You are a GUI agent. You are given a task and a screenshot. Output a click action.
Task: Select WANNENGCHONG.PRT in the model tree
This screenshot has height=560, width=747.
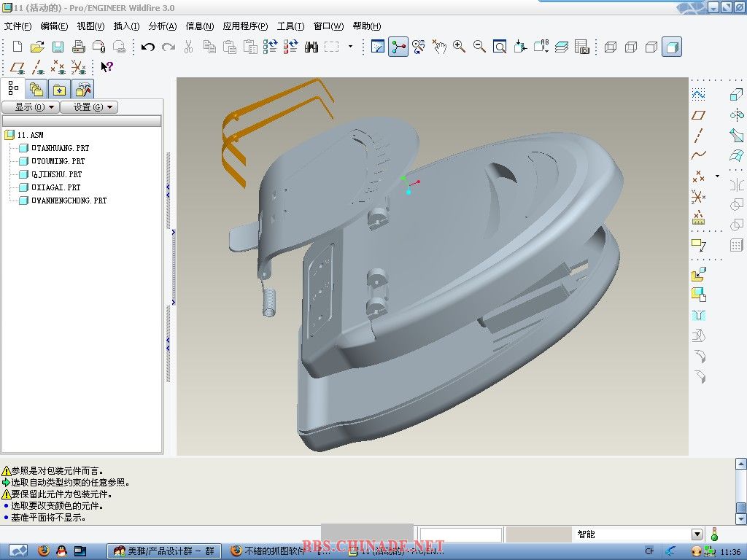(69, 201)
